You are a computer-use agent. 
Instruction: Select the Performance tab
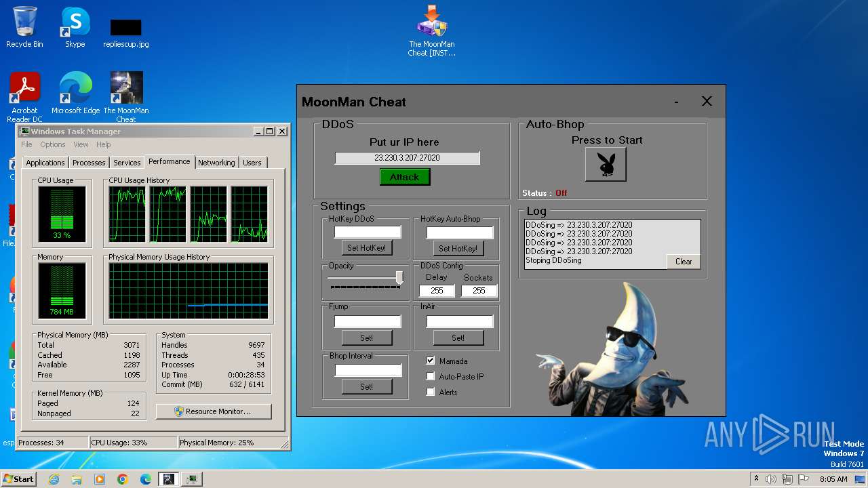click(x=170, y=161)
